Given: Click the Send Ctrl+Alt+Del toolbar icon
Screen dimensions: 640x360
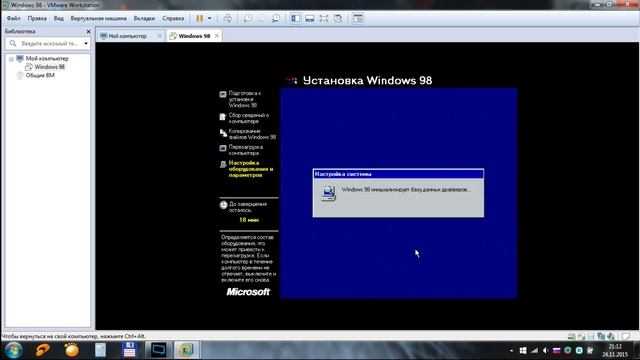Looking at the screenshot, I should (x=227, y=18).
